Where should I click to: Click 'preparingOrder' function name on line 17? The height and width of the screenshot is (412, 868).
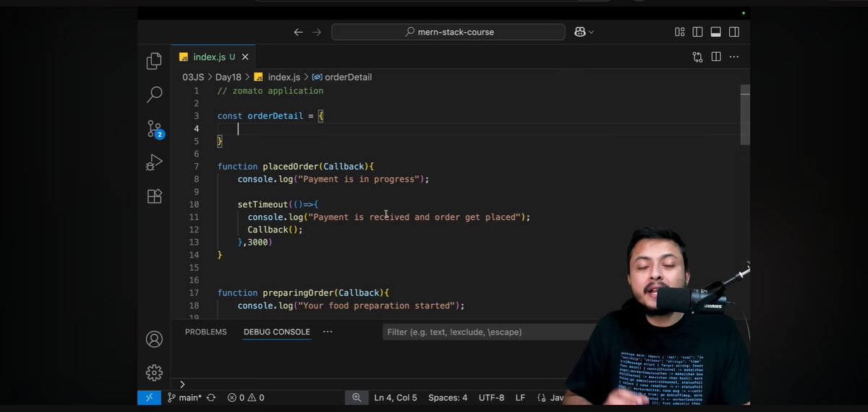point(297,293)
